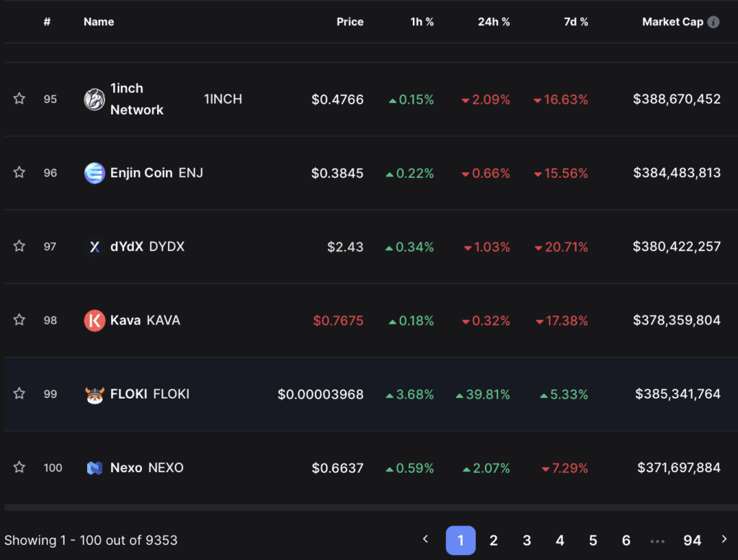Screen dimensions: 738x560
Task: Click FLOKI 24h change 39.81%
Action: (483, 394)
